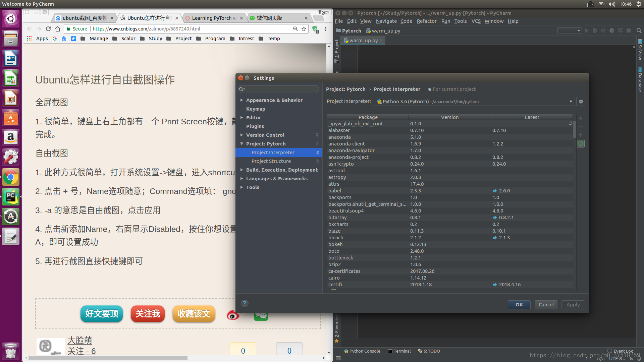Screen dimensions: 644x362
Task: Open the Wi-Fi network indicator
Action: pyautogui.click(x=601, y=4)
